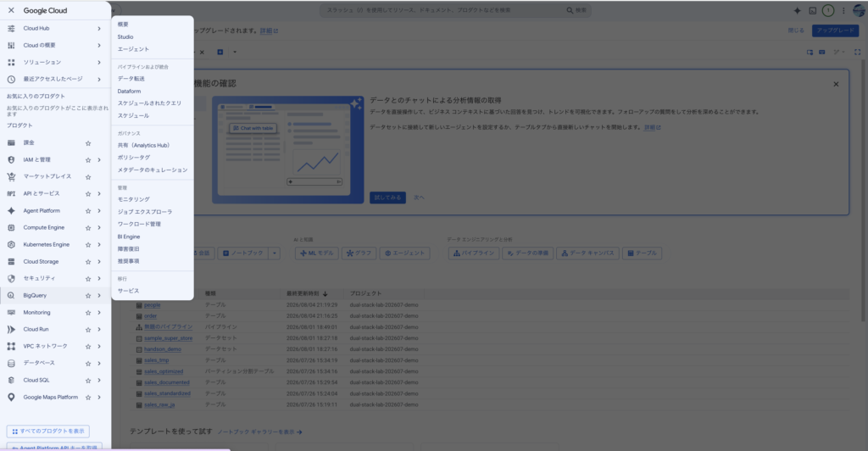868x451 pixels.
Task: Focus the top search input field
Action: pyautogui.click(x=442, y=10)
